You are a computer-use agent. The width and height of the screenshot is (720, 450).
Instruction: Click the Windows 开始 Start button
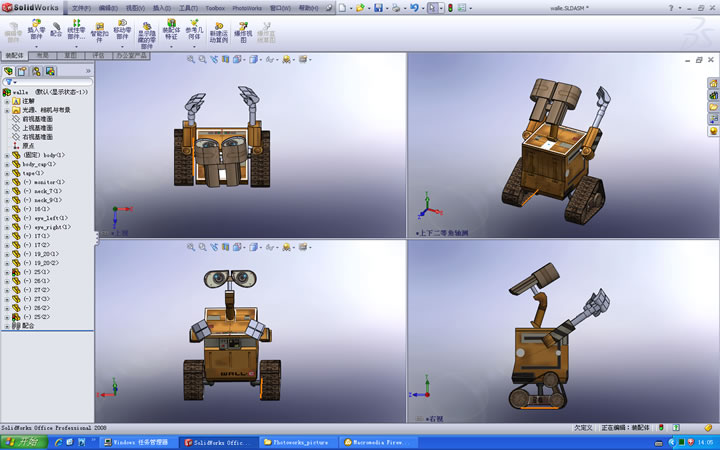[24, 443]
